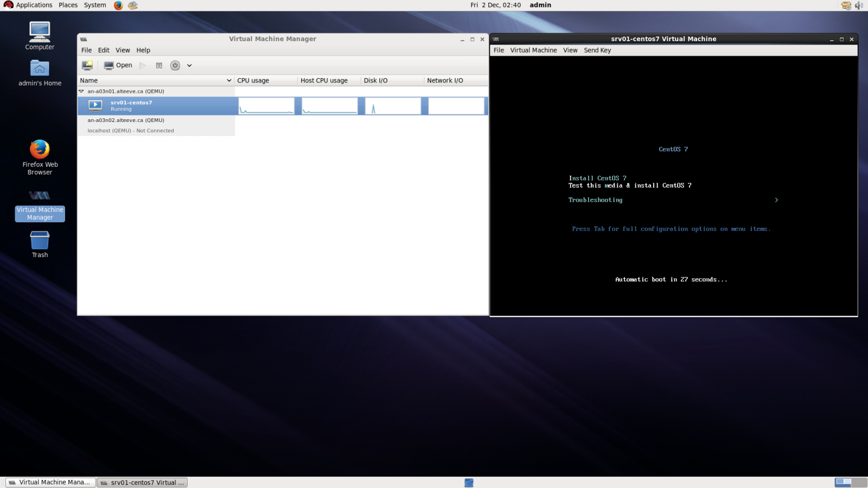The image size is (868, 488).
Task: Switch to srv01-centos7 Virtual taskbar button
Action: [142, 483]
